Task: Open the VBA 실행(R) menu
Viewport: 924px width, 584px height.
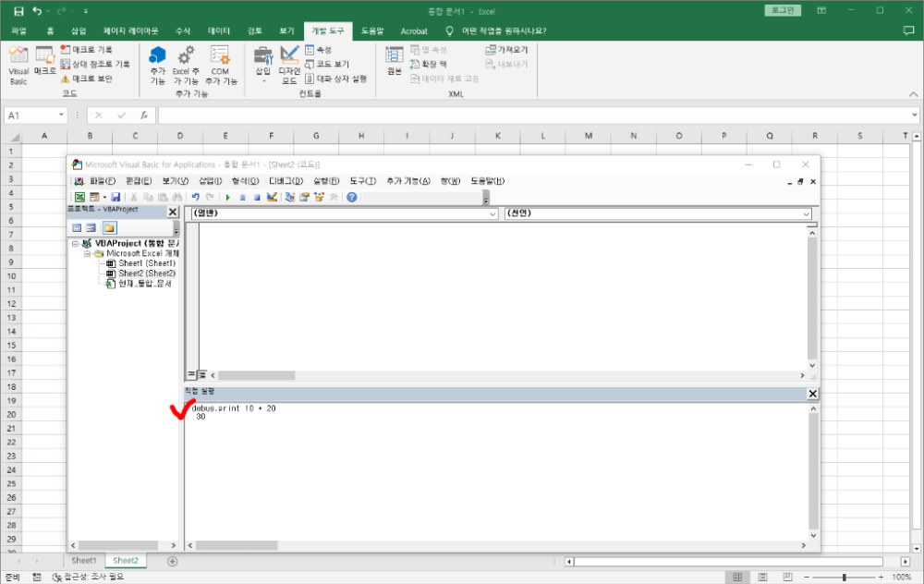Action: click(x=326, y=181)
